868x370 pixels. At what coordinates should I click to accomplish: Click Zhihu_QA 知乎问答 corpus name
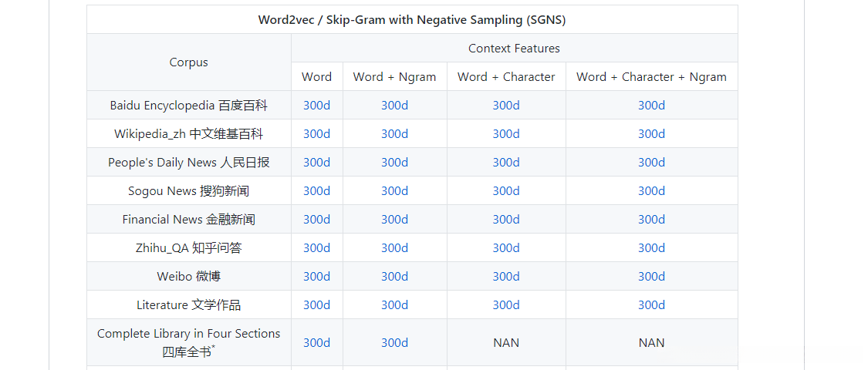point(189,247)
